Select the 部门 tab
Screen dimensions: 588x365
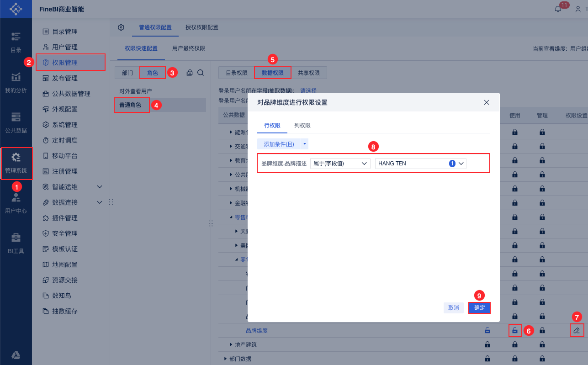pyautogui.click(x=127, y=73)
